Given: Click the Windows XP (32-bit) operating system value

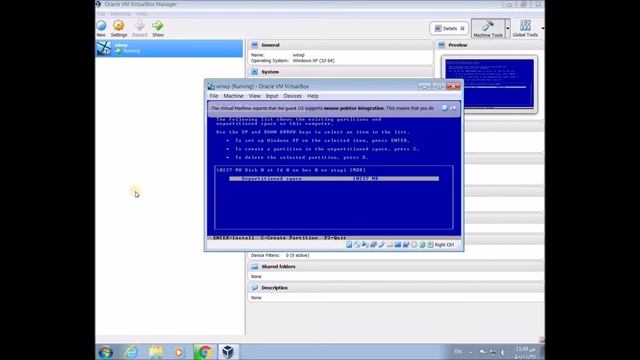Looking at the screenshot, I should tap(313, 60).
